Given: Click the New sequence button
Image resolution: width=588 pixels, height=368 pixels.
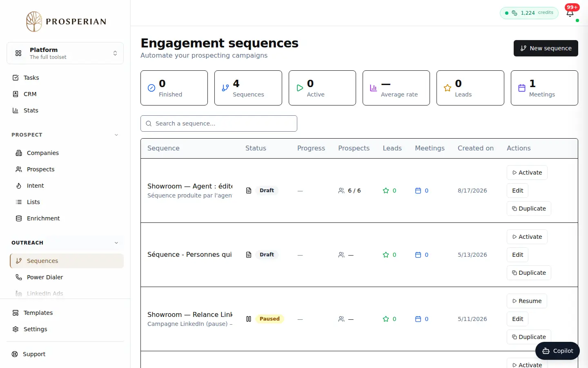Looking at the screenshot, I should coord(546,48).
